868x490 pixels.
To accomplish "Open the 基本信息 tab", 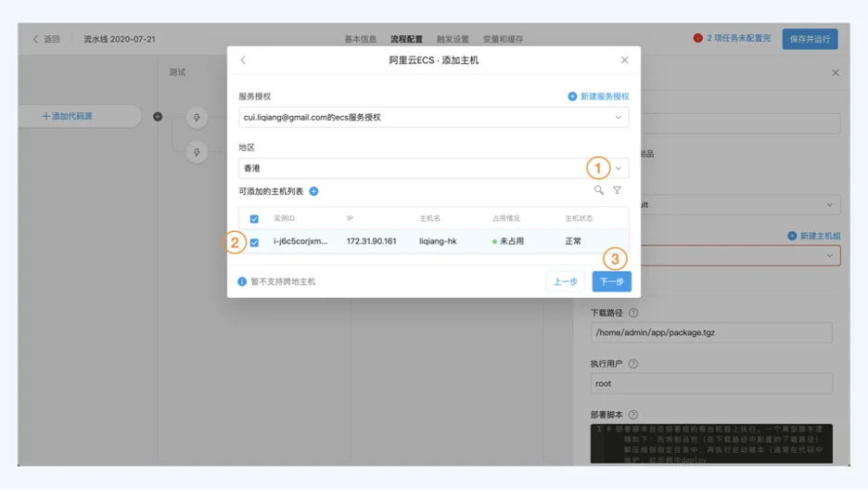I will [361, 39].
